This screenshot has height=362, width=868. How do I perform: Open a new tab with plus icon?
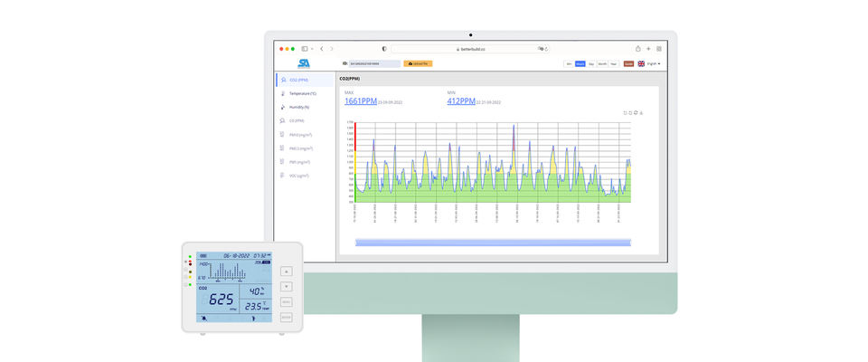point(649,49)
